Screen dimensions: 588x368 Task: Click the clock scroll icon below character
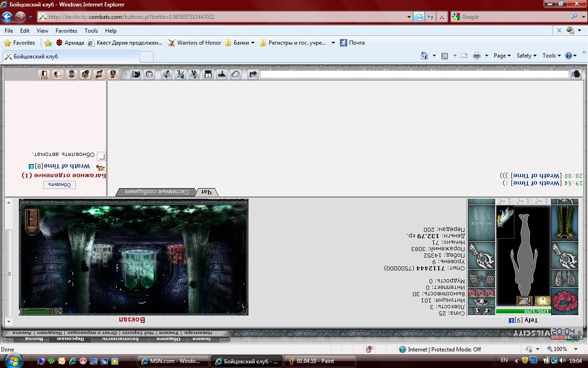click(525, 301)
